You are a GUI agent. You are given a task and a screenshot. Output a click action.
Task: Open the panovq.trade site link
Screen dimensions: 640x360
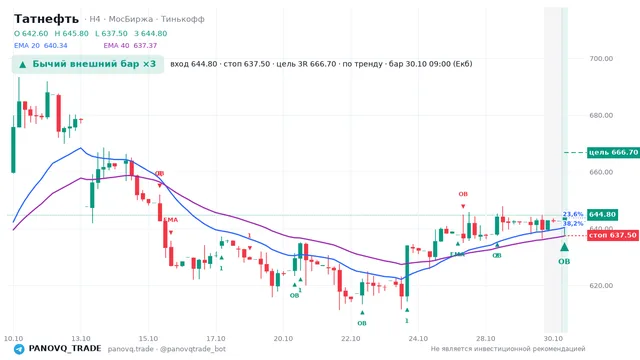point(131,349)
